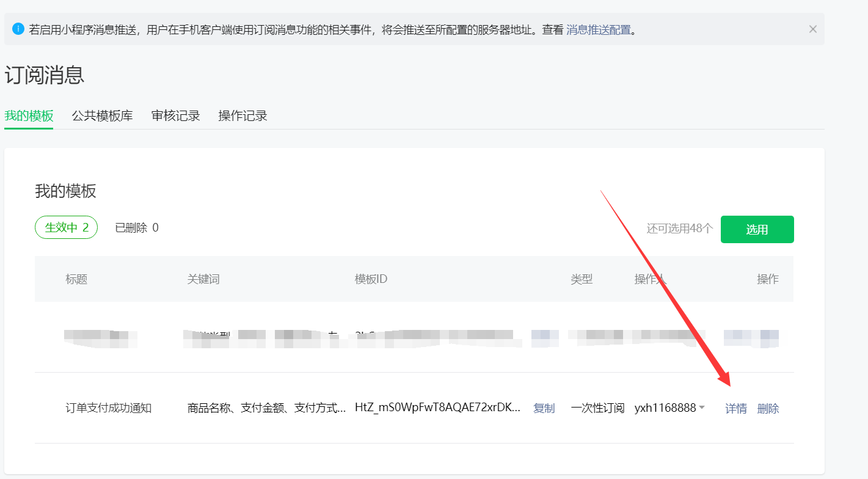Viewport: 868px width, 479px height.
Task: Click the 模板ID column header
Action: [x=370, y=279]
